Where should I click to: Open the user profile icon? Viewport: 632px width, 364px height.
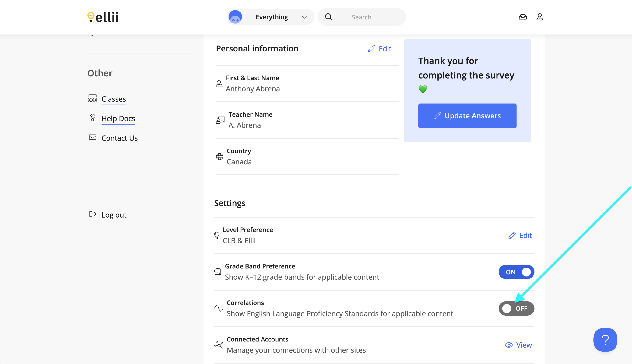click(539, 17)
